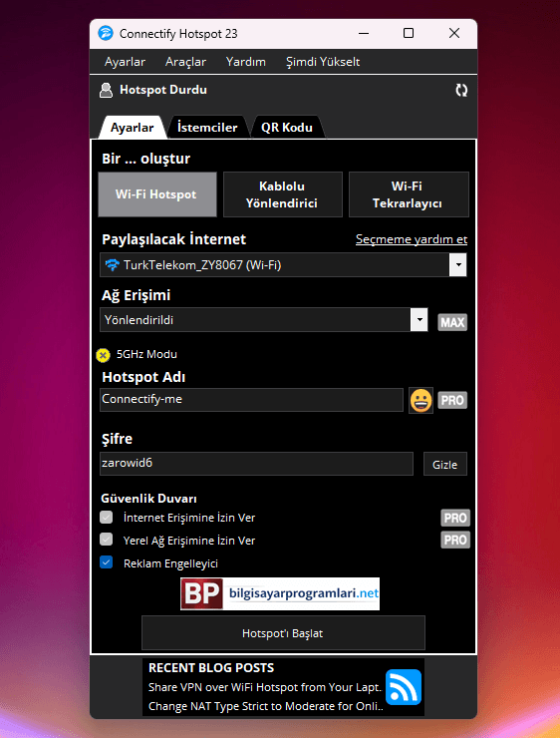Select the Ayarlar tab
The image size is (560, 738).
click(133, 127)
